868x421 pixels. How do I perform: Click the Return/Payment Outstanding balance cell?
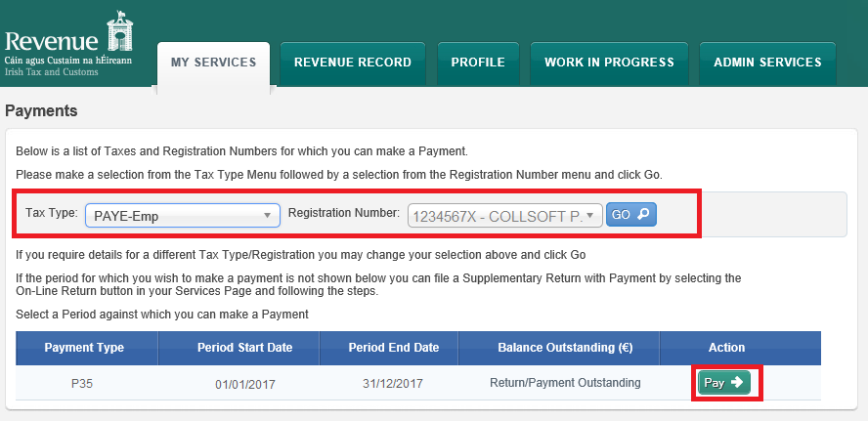tap(565, 383)
